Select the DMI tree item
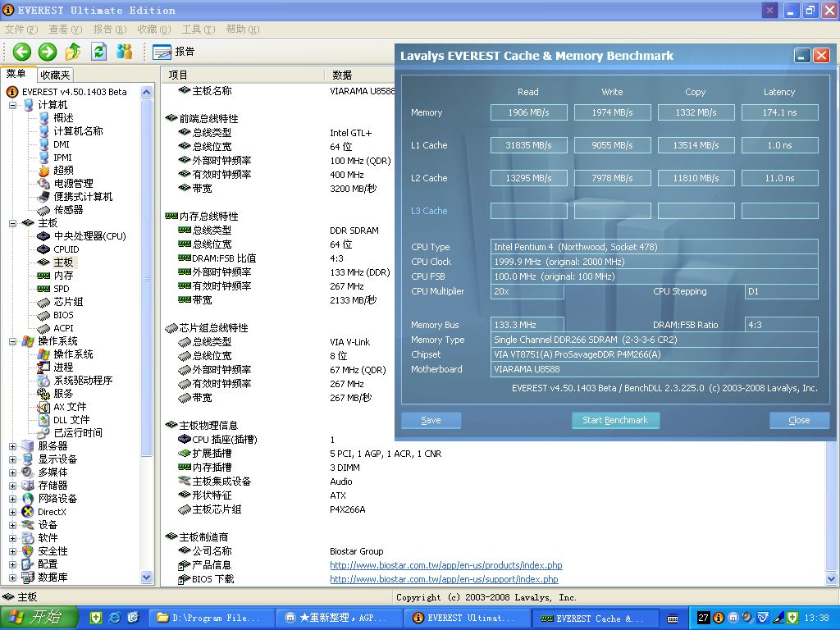Viewport: 840px width, 630px height. (x=61, y=144)
